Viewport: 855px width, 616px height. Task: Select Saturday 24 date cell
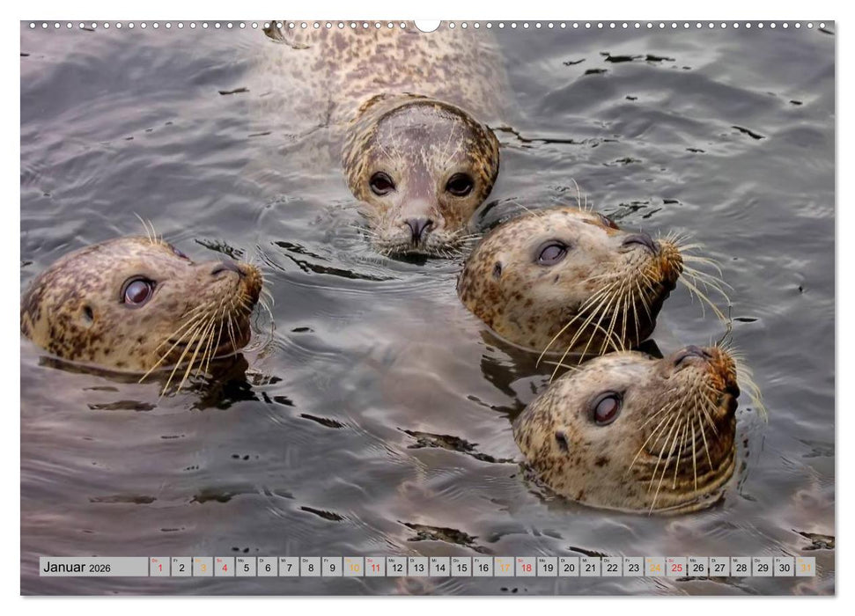tap(655, 568)
